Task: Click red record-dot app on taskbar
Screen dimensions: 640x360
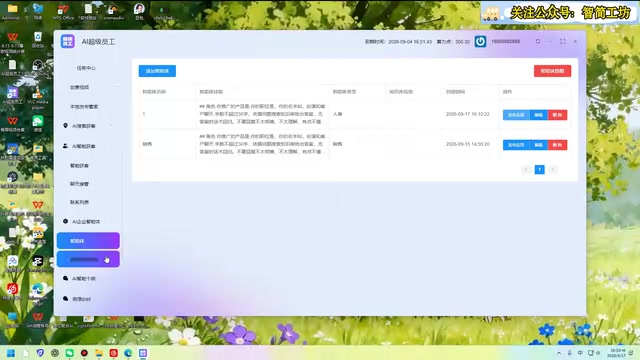Action: coord(84,353)
